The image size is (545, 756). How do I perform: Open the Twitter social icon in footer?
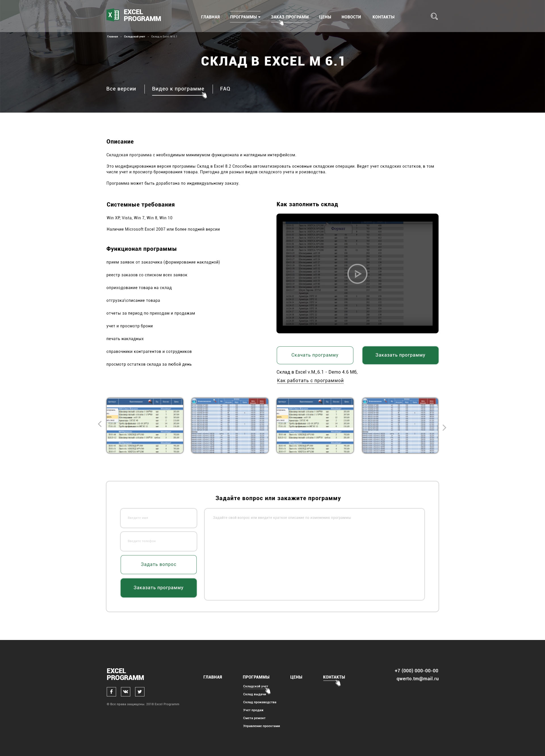click(x=140, y=691)
